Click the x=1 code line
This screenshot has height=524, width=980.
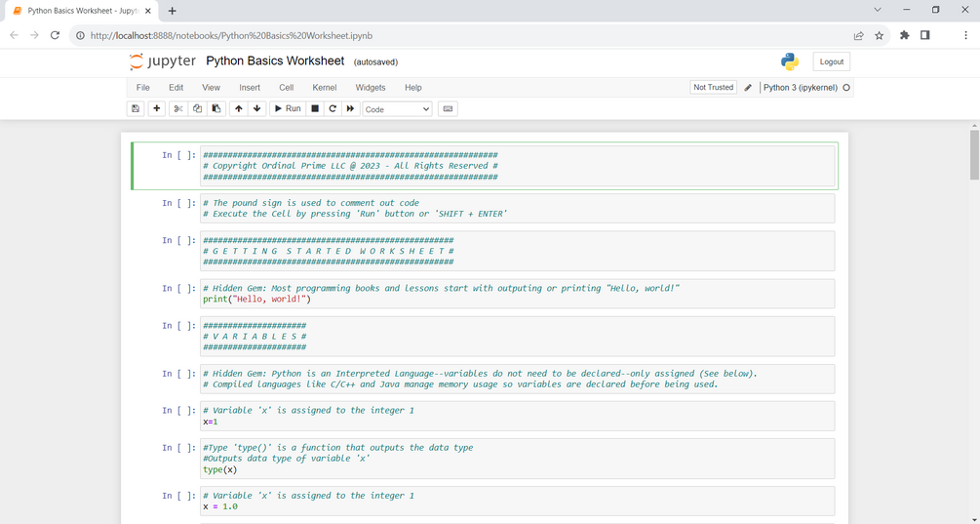(211, 422)
